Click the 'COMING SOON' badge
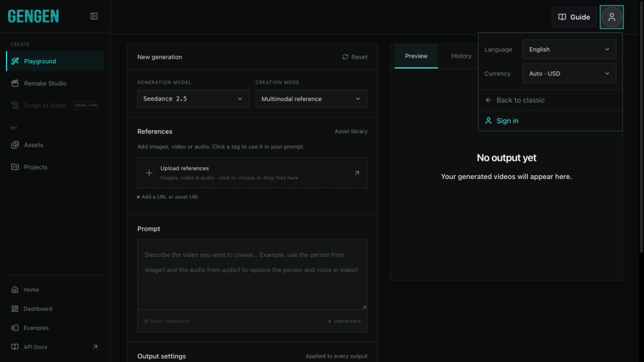The width and height of the screenshot is (644, 362). [x=86, y=105]
